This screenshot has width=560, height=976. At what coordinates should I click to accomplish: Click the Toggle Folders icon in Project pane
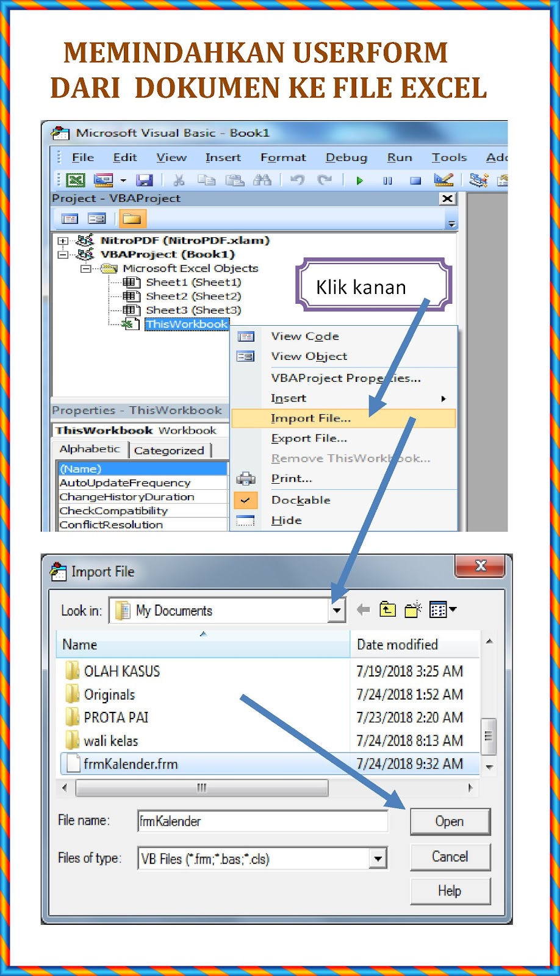click(x=131, y=218)
